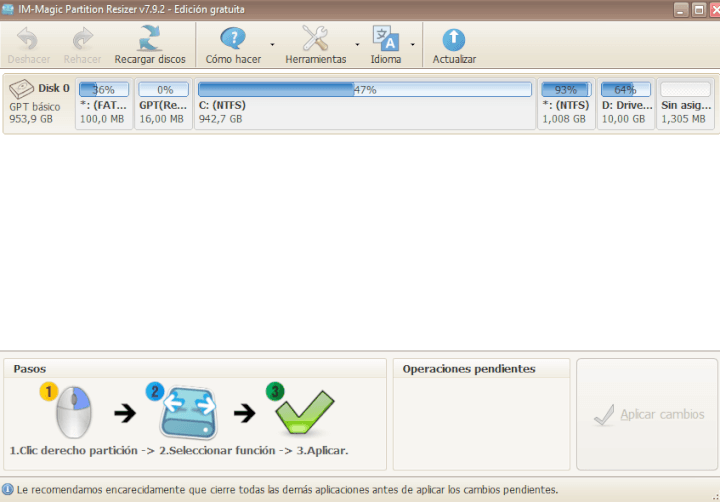This screenshot has width=720, height=502.
Task: Expand the Cómo hacer dropdown arrow
Action: coord(272,45)
